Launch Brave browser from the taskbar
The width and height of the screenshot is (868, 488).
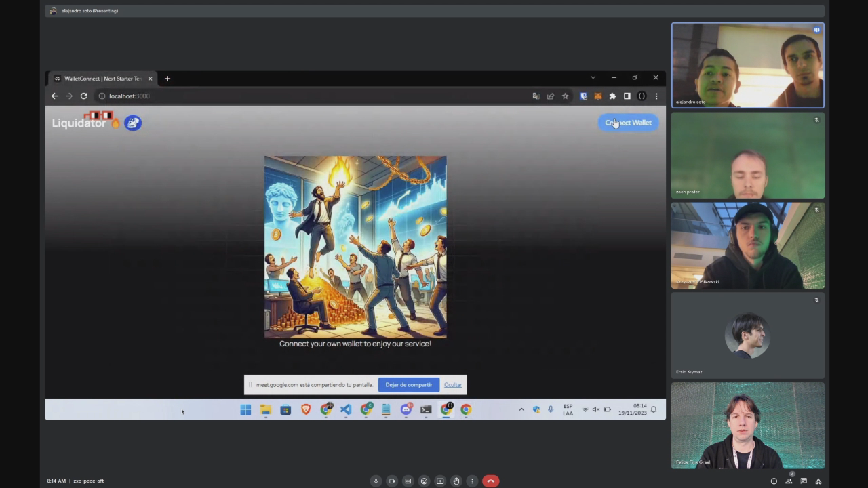pos(306,409)
